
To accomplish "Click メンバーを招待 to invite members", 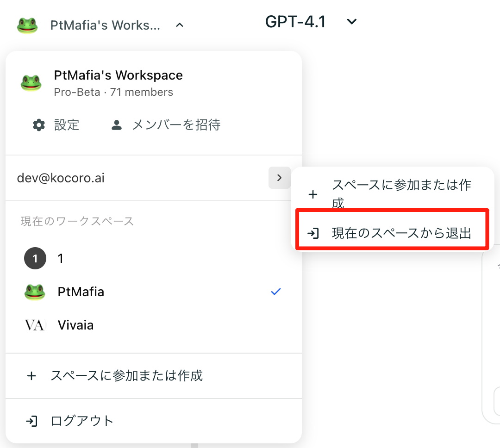I will tap(176, 125).
